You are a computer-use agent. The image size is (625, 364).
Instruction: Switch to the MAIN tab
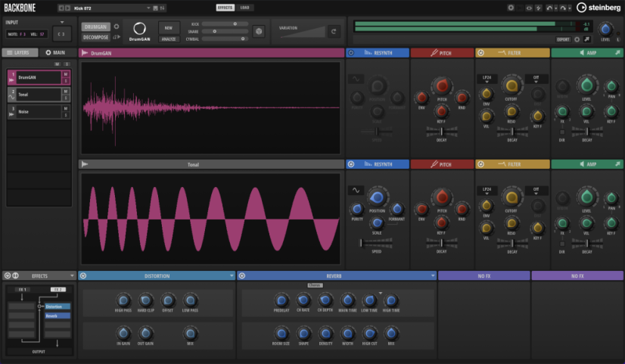(55, 53)
